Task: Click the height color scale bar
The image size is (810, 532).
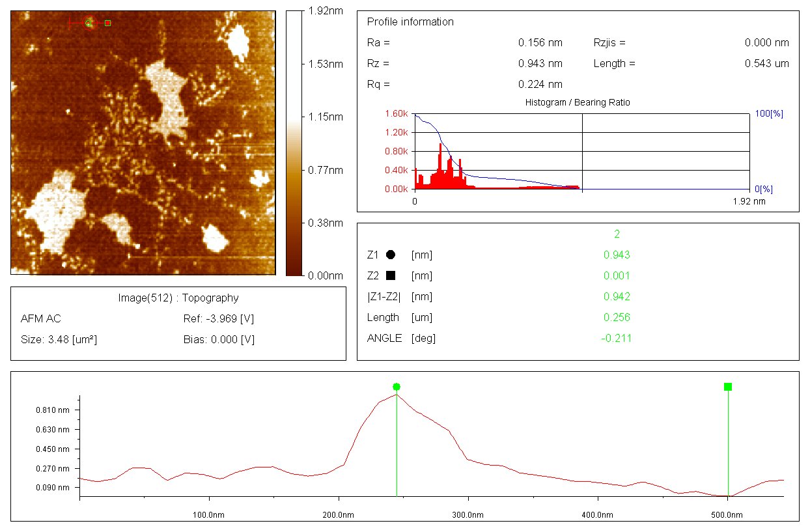Action: tap(294, 143)
